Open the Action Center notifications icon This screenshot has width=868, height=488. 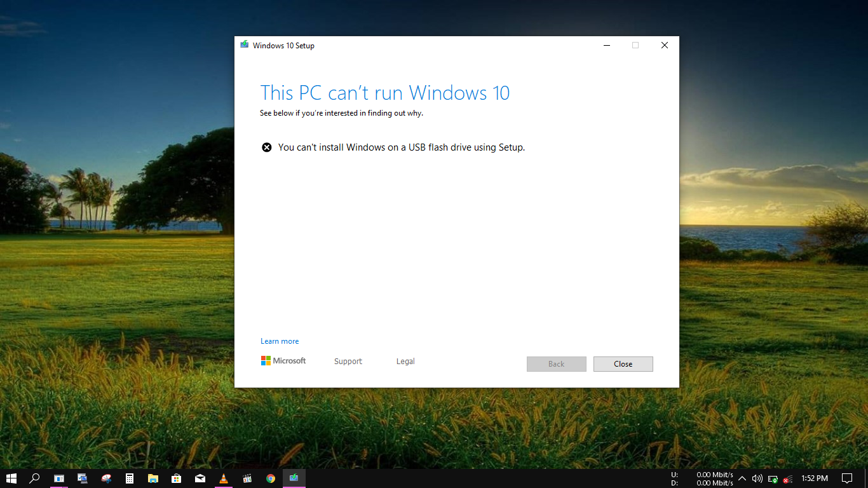(x=846, y=478)
